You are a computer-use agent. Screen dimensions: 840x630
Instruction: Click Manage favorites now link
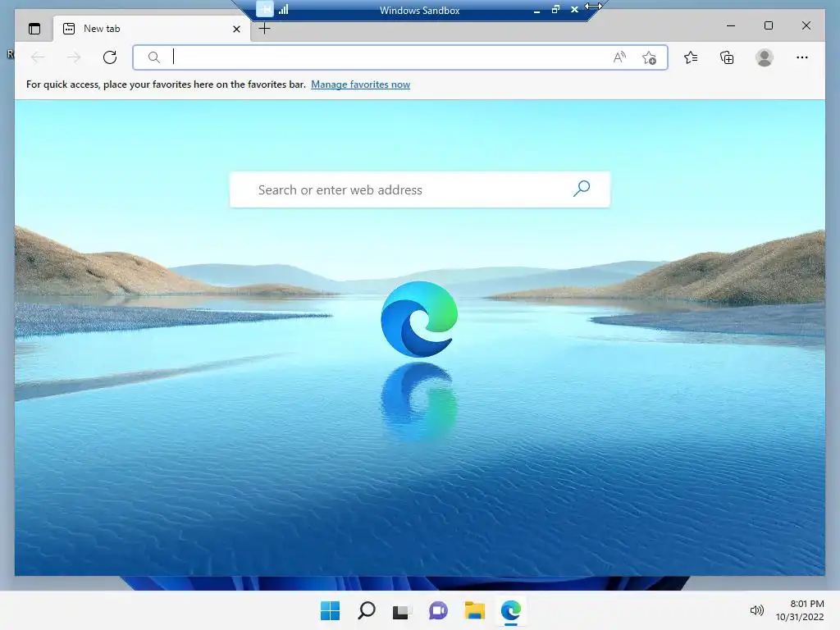pyautogui.click(x=361, y=84)
